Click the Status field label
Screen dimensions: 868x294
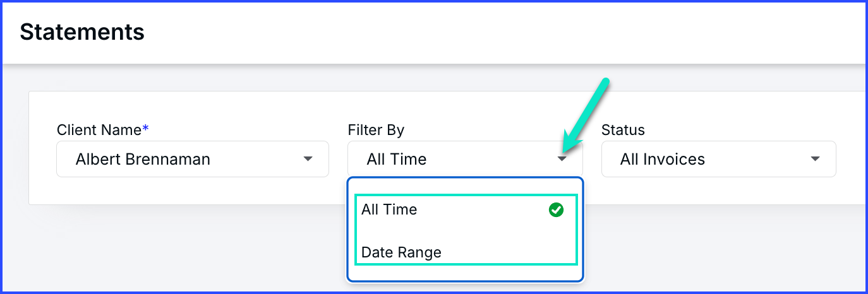coord(623,130)
